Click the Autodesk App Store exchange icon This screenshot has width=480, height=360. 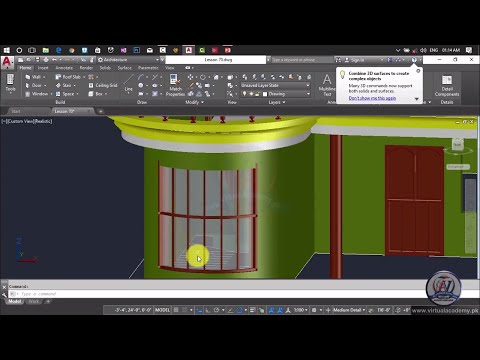(x=389, y=60)
